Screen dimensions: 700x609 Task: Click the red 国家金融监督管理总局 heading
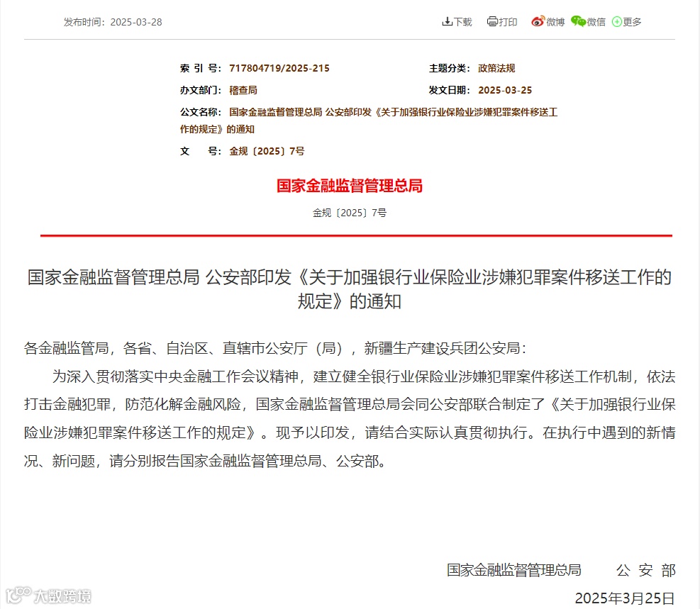click(x=350, y=186)
